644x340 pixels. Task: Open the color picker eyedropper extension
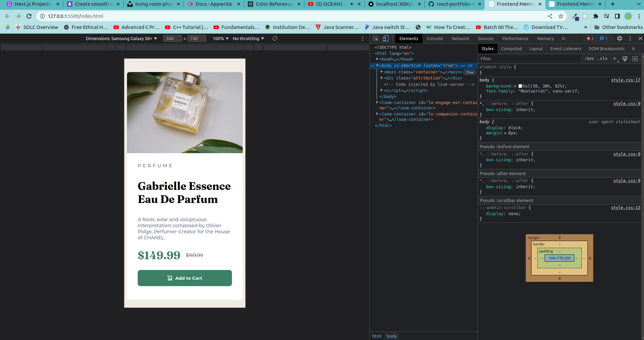tap(575, 16)
